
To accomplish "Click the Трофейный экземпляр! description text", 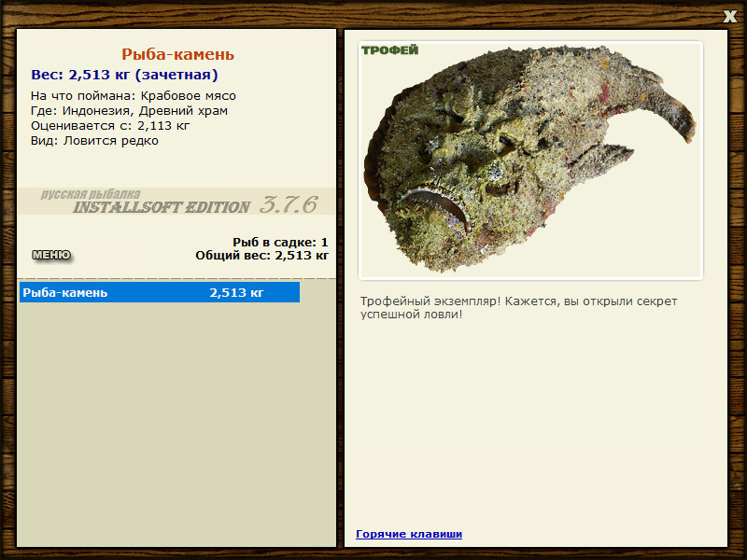I will click(518, 308).
